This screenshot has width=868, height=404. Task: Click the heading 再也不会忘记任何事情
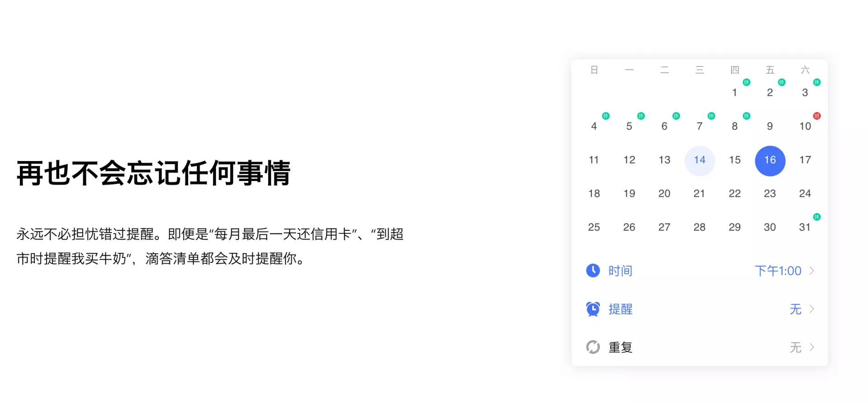tap(154, 173)
